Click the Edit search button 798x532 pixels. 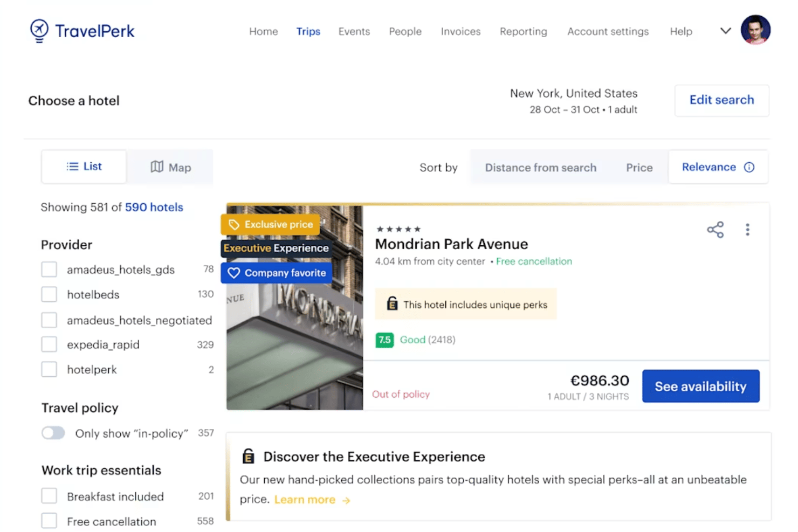point(722,100)
